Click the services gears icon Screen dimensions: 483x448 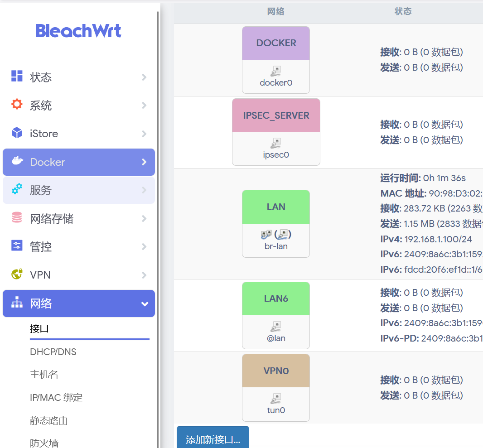pyautogui.click(x=17, y=189)
